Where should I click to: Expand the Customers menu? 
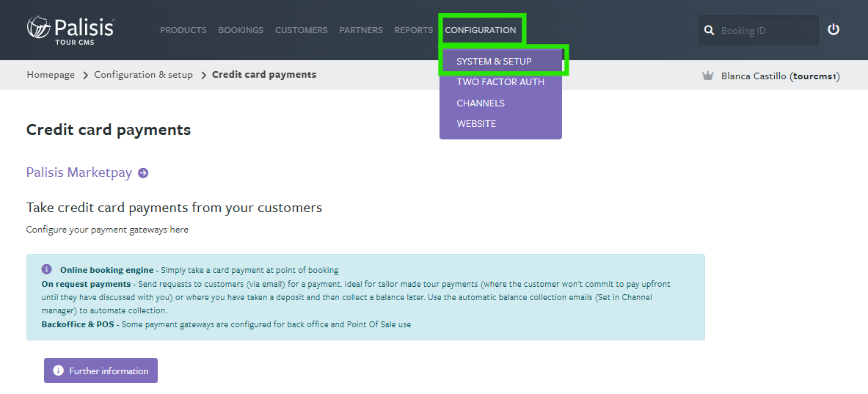[301, 30]
